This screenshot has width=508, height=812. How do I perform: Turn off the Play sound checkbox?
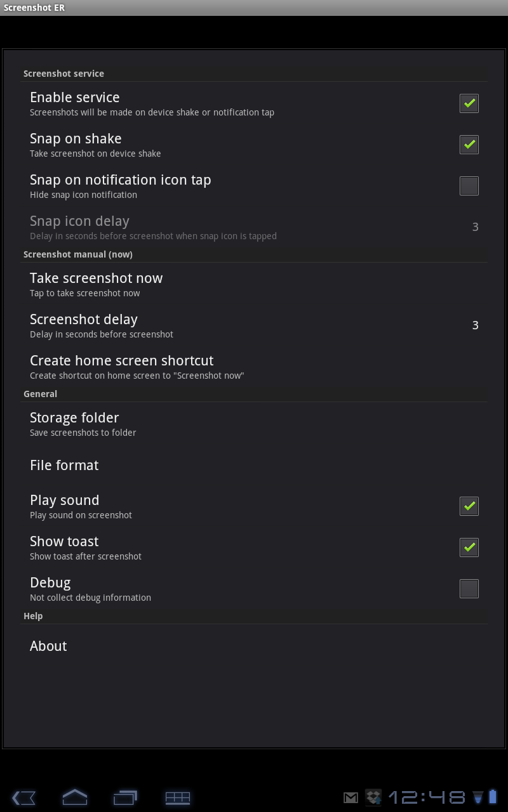pos(469,506)
